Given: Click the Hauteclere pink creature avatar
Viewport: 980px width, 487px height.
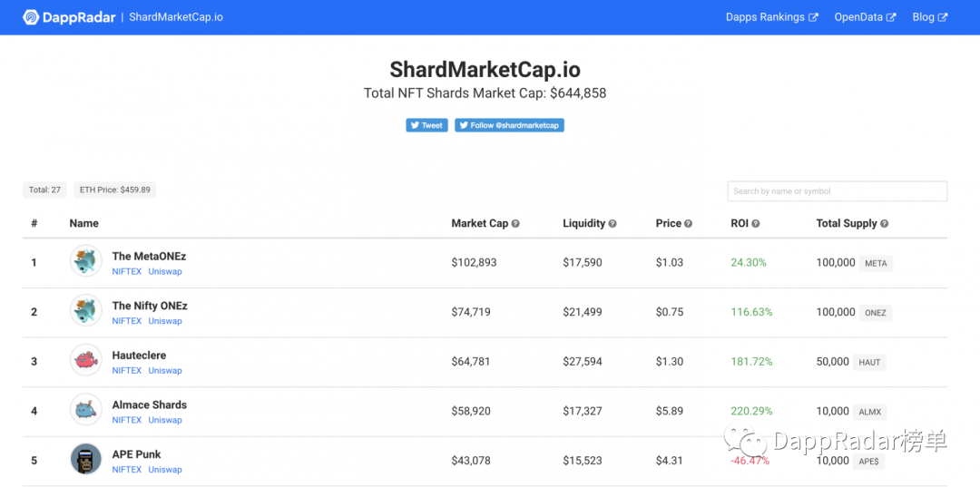Looking at the screenshot, I should [86, 361].
